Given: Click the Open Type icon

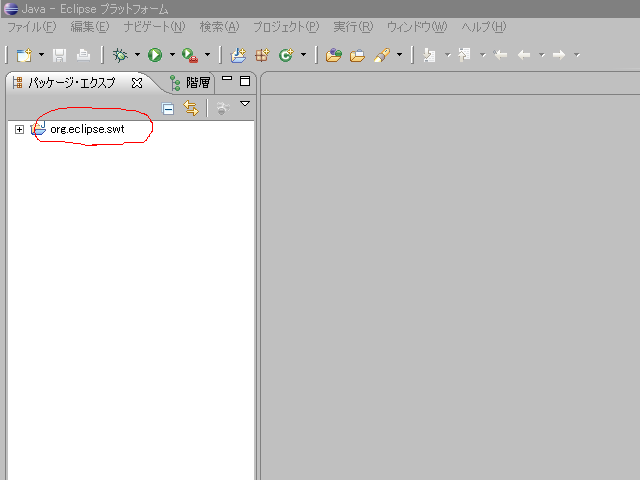Looking at the screenshot, I should pos(333,55).
